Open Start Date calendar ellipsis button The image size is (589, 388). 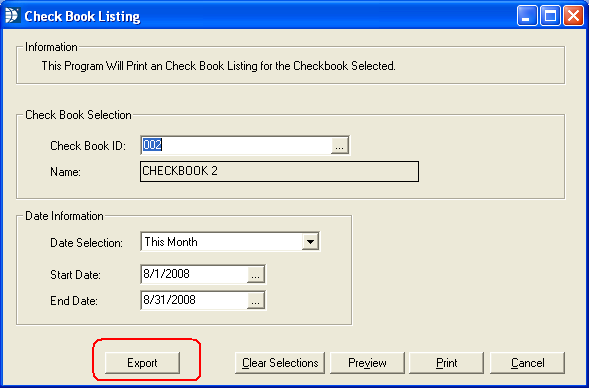click(x=255, y=275)
